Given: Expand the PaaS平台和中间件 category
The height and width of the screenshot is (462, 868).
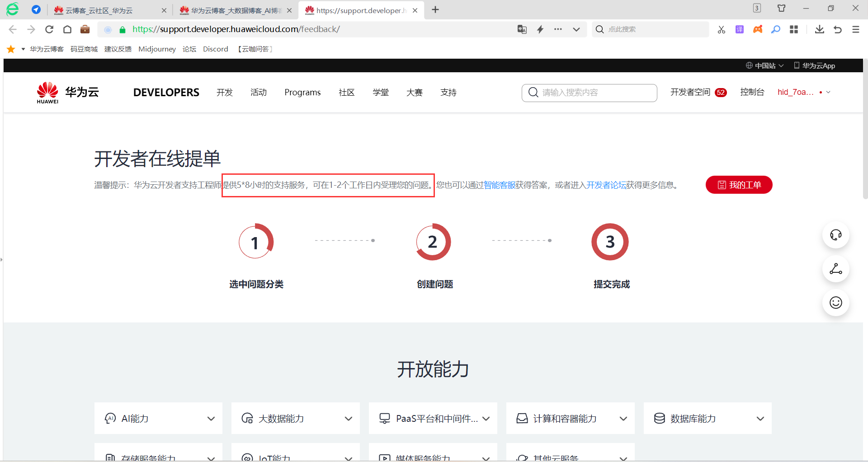Looking at the screenshot, I should tap(433, 418).
